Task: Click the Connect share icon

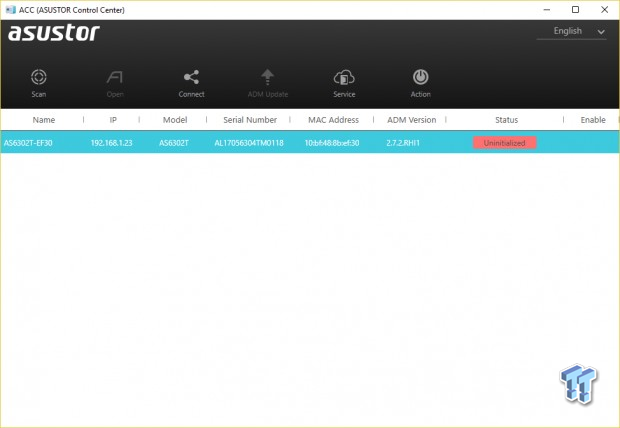Action: [191, 77]
